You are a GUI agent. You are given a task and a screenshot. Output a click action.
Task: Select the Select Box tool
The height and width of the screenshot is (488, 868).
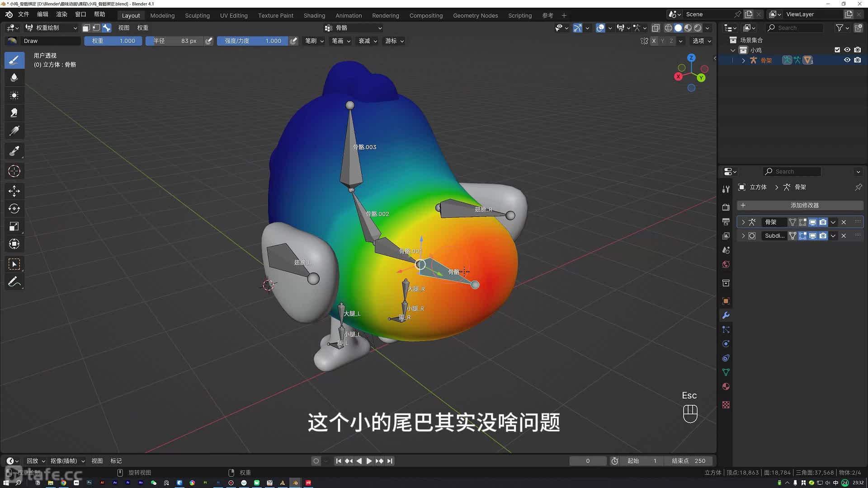pos(14,264)
